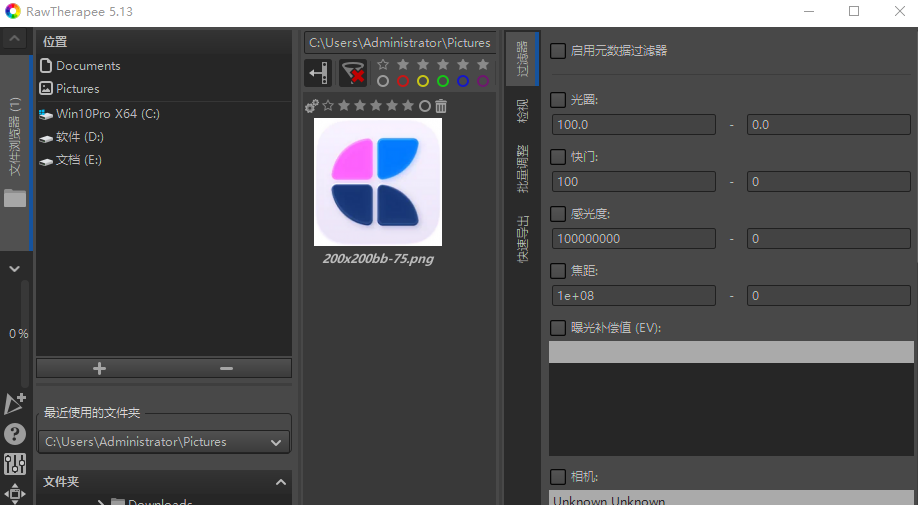Viewport: 918px width, 505px height.
Task: Switch to the 检视 tab
Action: 522,111
